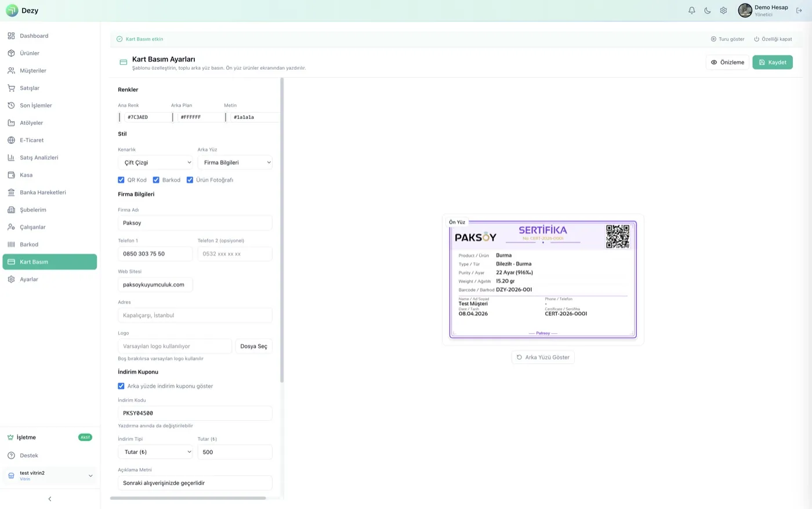Image resolution: width=812 pixels, height=509 pixels.
Task: Open Arka Yüz dropdown Firma Bilgileri
Action: coord(235,163)
